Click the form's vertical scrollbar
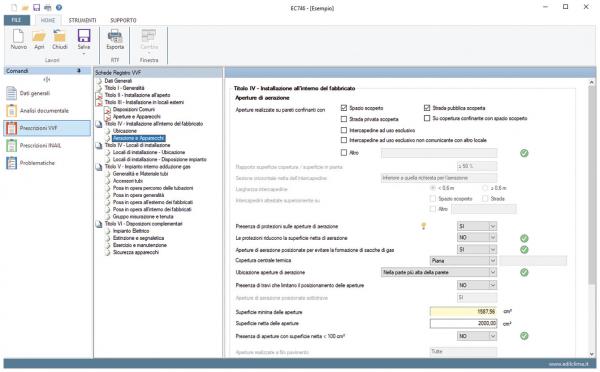The image size is (600, 372). 592,184
